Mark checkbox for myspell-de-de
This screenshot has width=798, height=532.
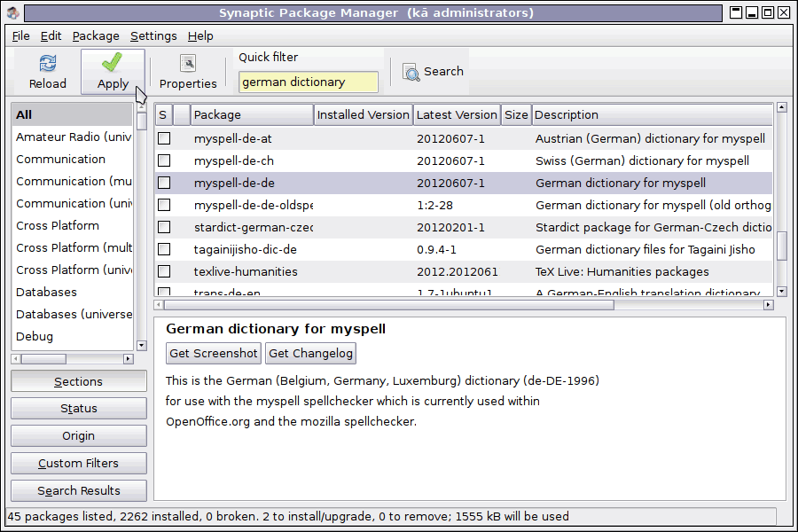click(x=164, y=183)
